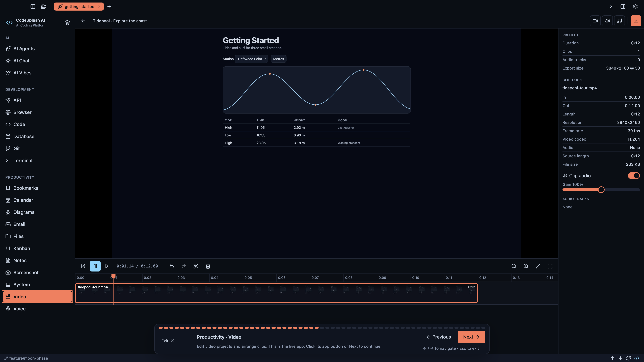The height and width of the screenshot is (362, 644).
Task: Open settings gear in top bar
Action: pos(635,7)
